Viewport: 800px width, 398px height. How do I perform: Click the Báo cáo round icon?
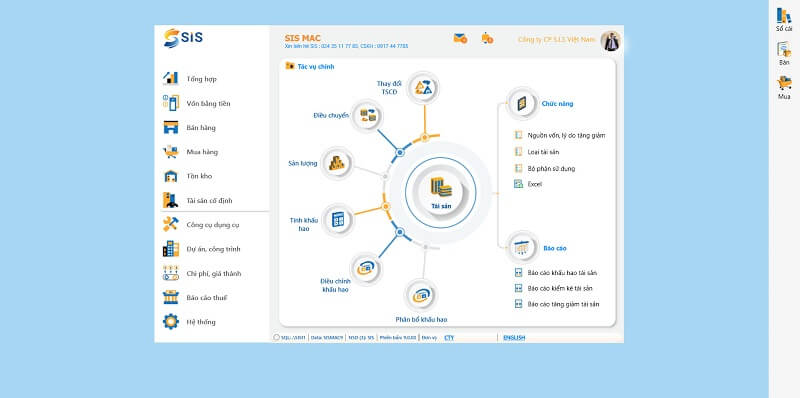click(x=522, y=248)
